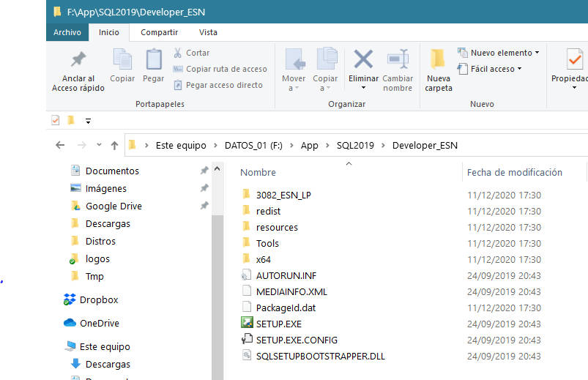Select the SQLSETUPBOOTSTRAPPER.DLL file
The width and height of the screenshot is (588, 380).
[x=320, y=357]
